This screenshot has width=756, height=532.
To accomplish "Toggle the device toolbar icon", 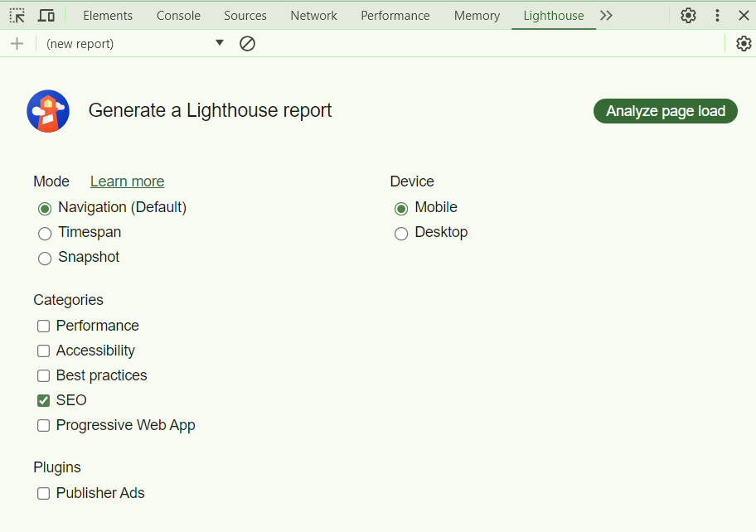I will [46, 16].
